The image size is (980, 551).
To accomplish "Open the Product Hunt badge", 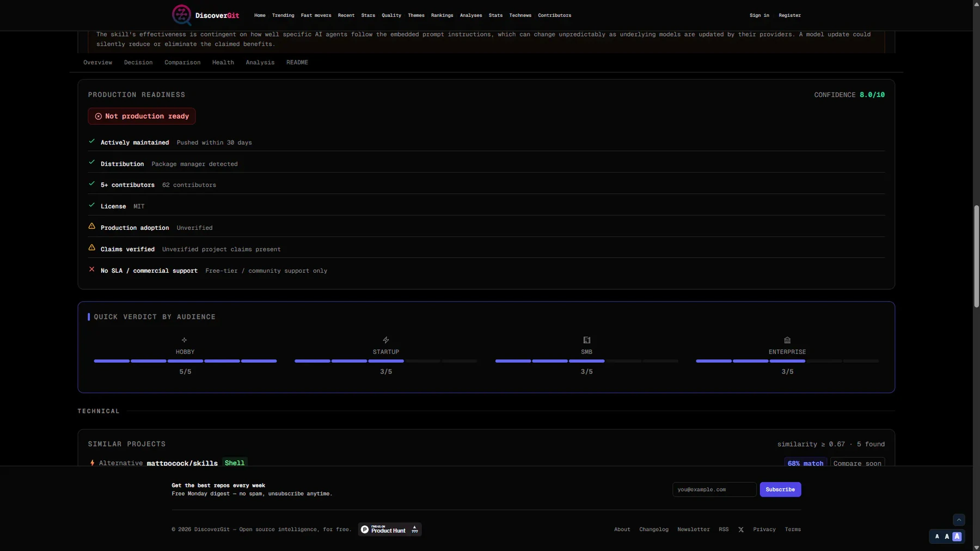I will tap(390, 529).
